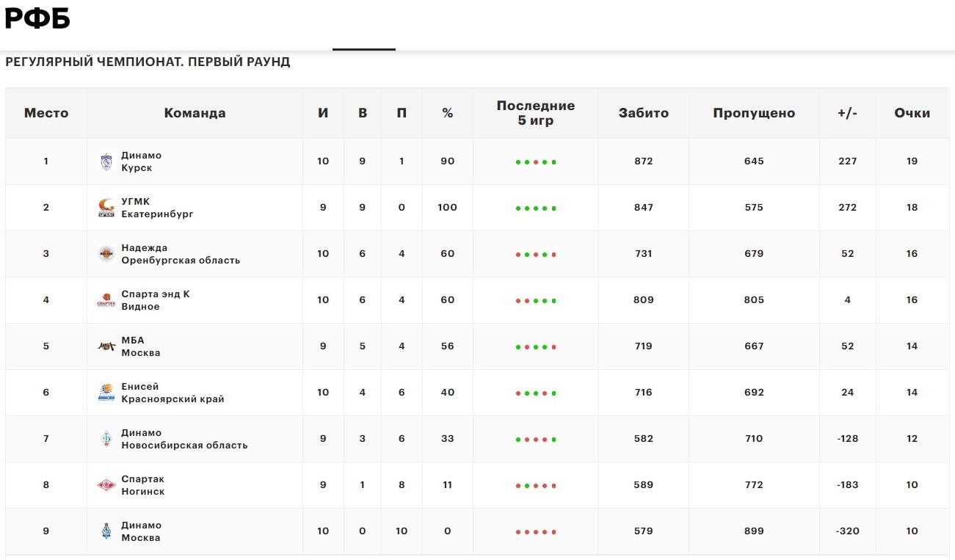Click the Место column header

[x=46, y=113]
